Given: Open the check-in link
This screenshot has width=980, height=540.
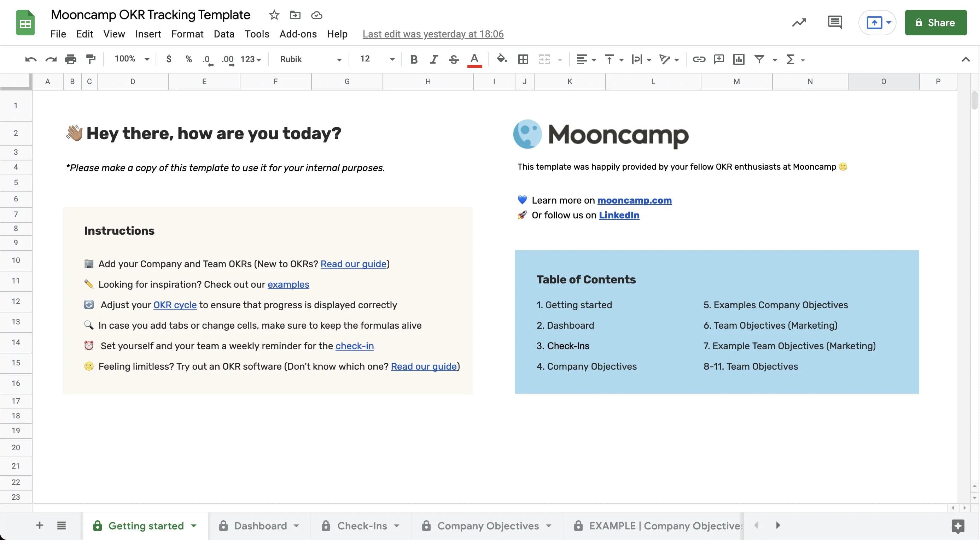Looking at the screenshot, I should 355,346.
